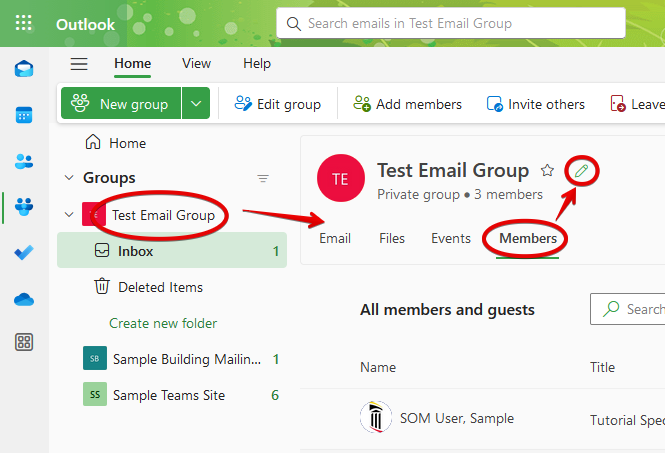The height and width of the screenshot is (453, 665).
Task: Open the To Do checkmark app
Action: click(x=24, y=253)
